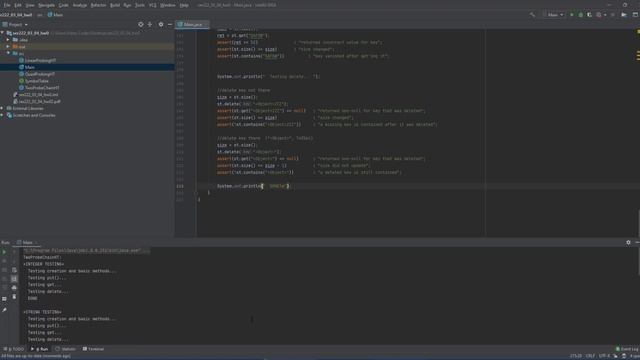640x360 pixels.
Task: Click the Pin tab icon in Run panel
Action: tap(4, 310)
